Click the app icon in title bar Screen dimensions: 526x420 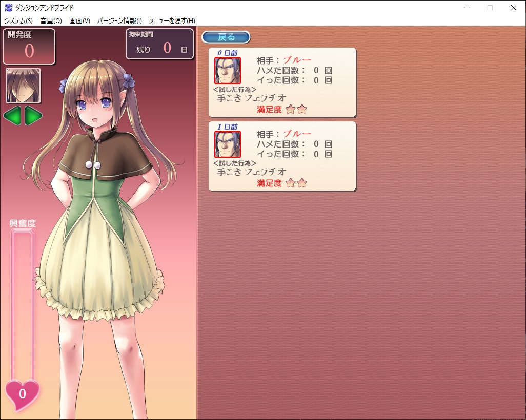8,7
